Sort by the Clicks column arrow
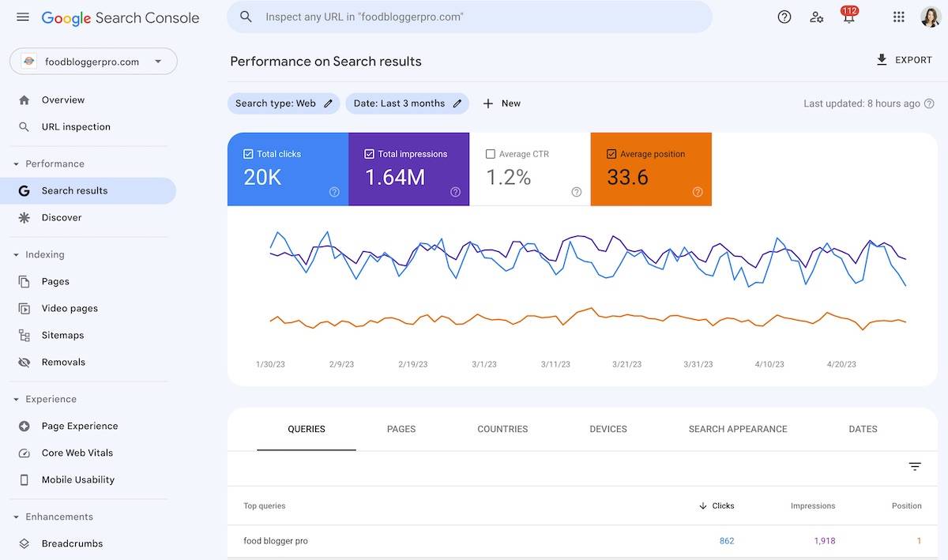948x560 pixels. coord(703,506)
